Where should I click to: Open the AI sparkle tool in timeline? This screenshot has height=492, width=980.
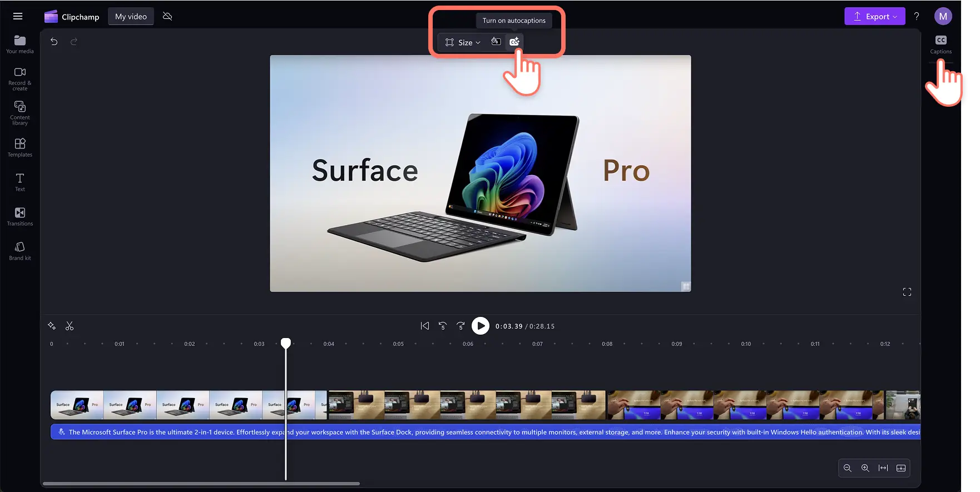tap(52, 326)
